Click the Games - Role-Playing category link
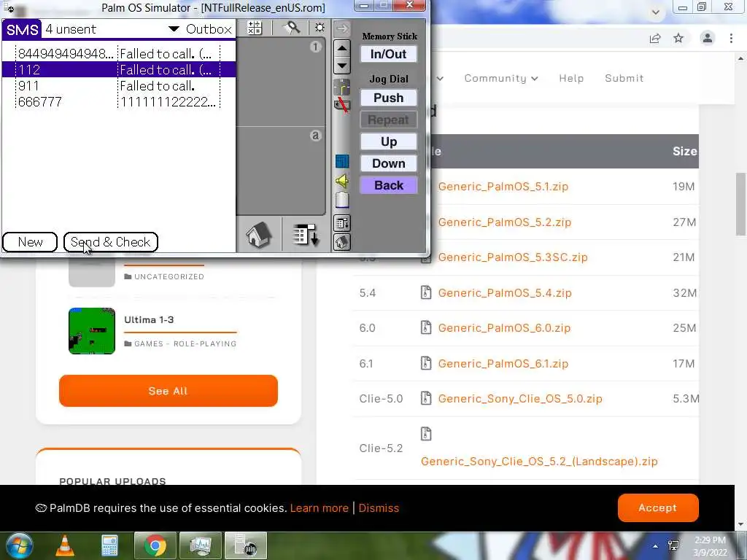This screenshot has height=560, width=747. [x=185, y=344]
